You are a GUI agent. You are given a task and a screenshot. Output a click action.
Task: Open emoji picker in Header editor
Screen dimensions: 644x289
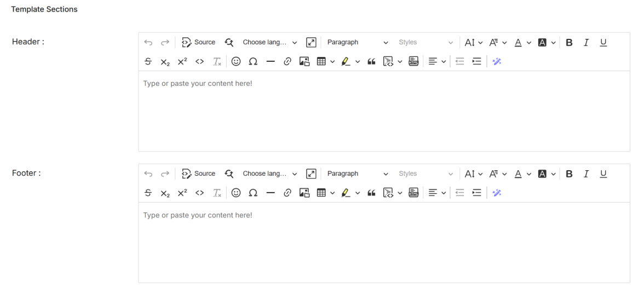pos(235,61)
